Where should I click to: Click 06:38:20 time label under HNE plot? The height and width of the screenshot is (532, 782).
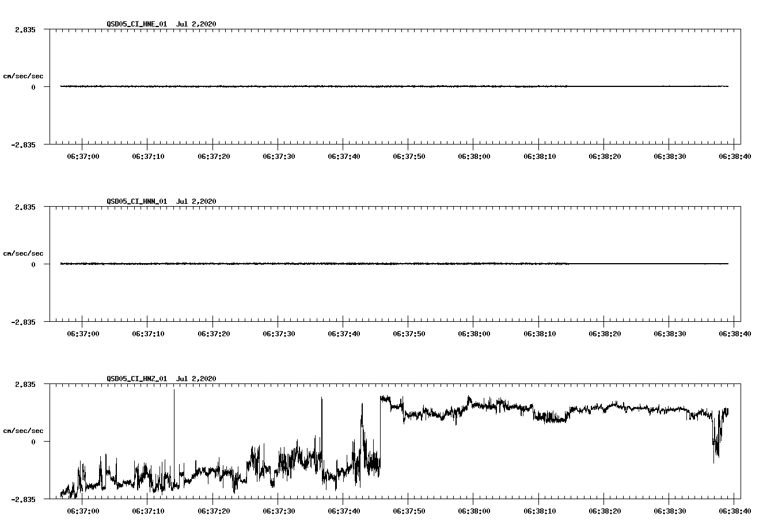605,156
